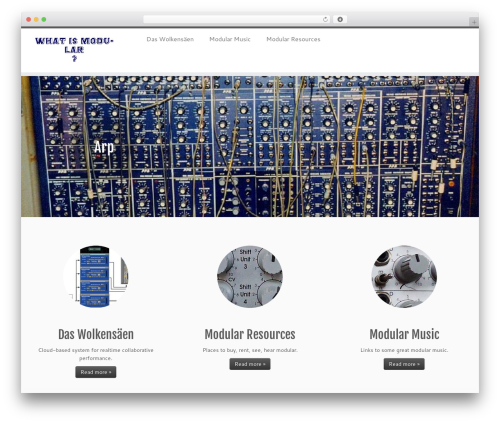Click the Arp slide title on hero image
This screenshot has height=423, width=500.
coord(104,147)
